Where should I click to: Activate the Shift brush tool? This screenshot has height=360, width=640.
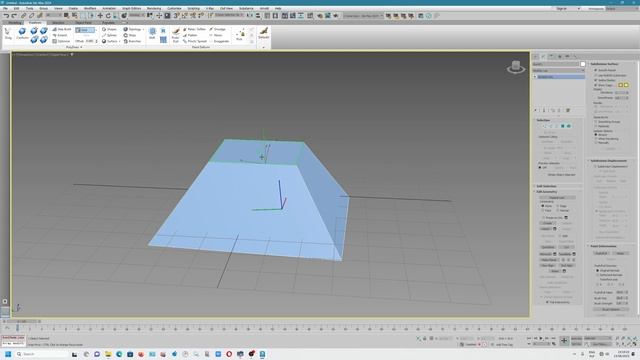(152, 33)
